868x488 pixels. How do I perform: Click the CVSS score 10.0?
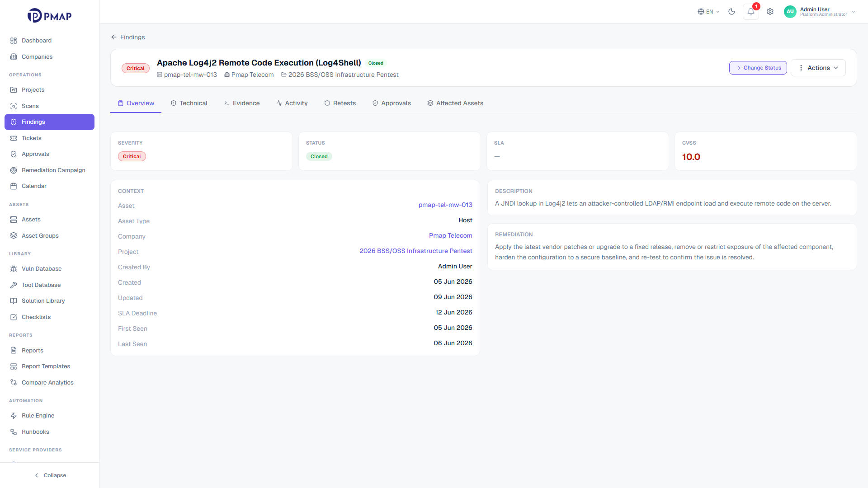(691, 157)
